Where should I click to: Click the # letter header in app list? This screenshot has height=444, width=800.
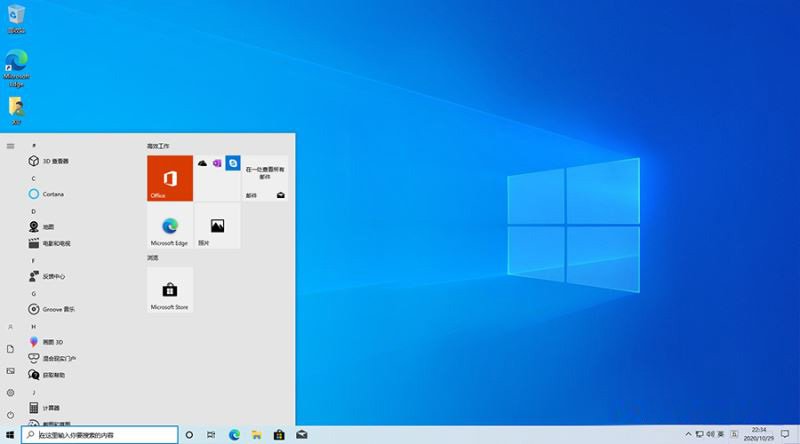click(34, 146)
